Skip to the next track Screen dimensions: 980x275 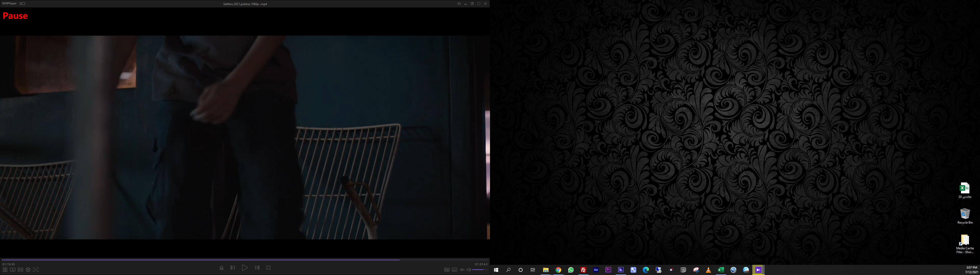257,268
